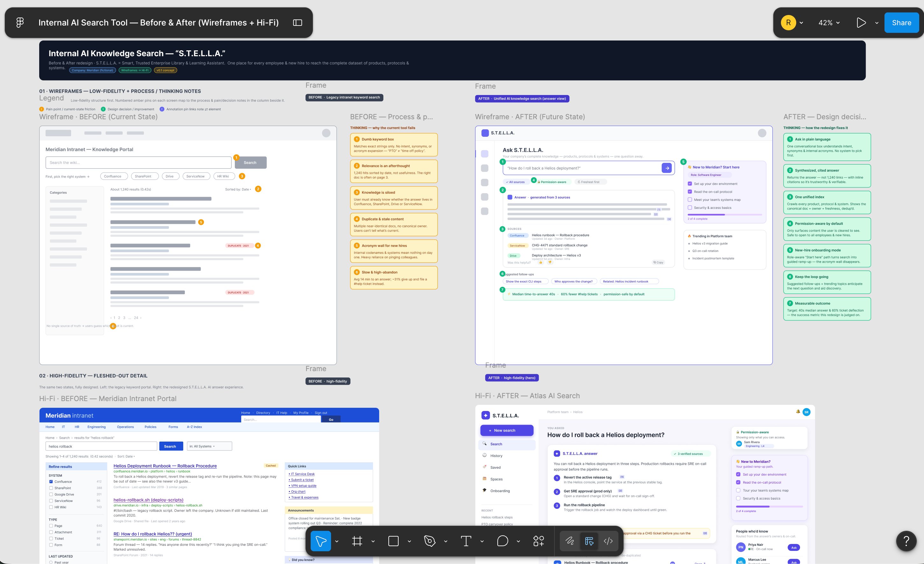The image size is (924, 564).
Task: Toggle the Confluence checkbox under SYSTEM
Action: (51, 481)
